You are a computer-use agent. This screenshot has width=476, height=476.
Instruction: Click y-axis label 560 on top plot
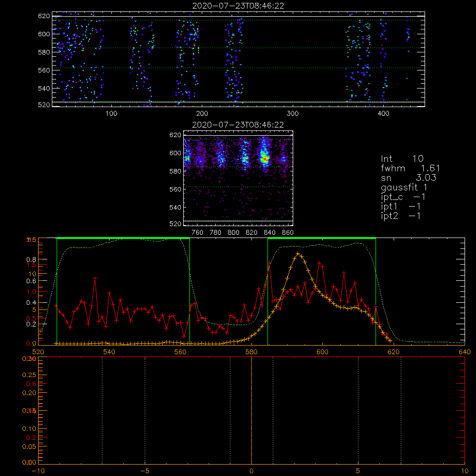pos(44,70)
